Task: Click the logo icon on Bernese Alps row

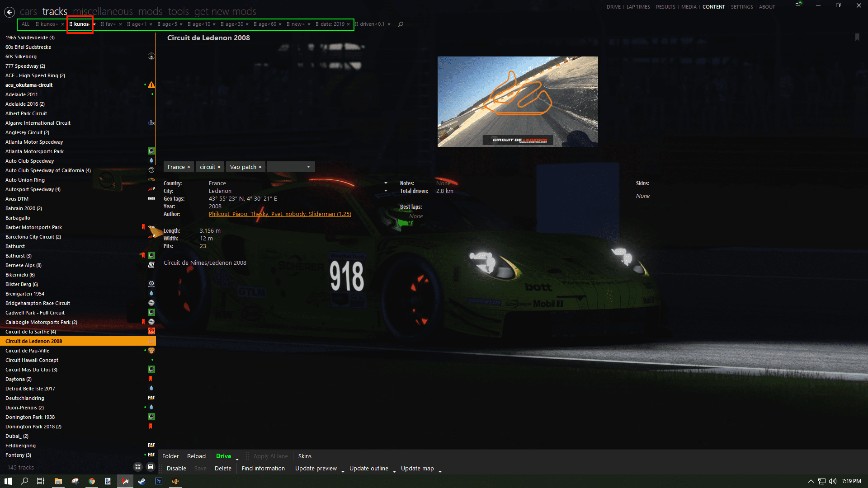Action: (151, 265)
